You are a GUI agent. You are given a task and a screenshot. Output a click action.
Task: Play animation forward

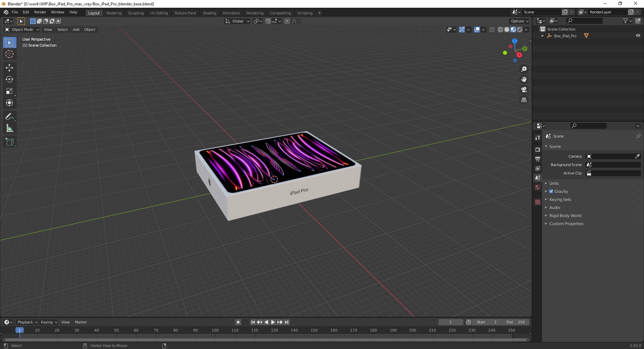[273, 322]
